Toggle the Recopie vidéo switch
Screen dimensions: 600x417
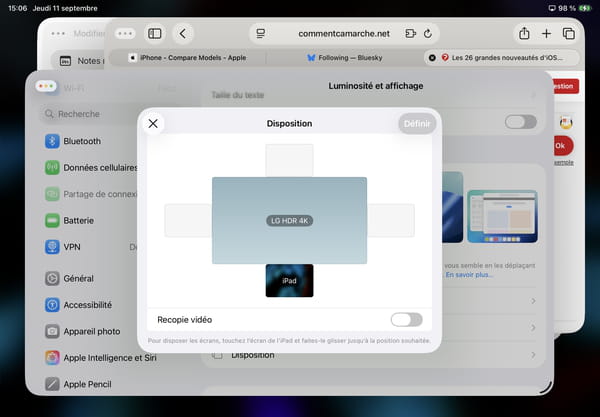point(406,320)
